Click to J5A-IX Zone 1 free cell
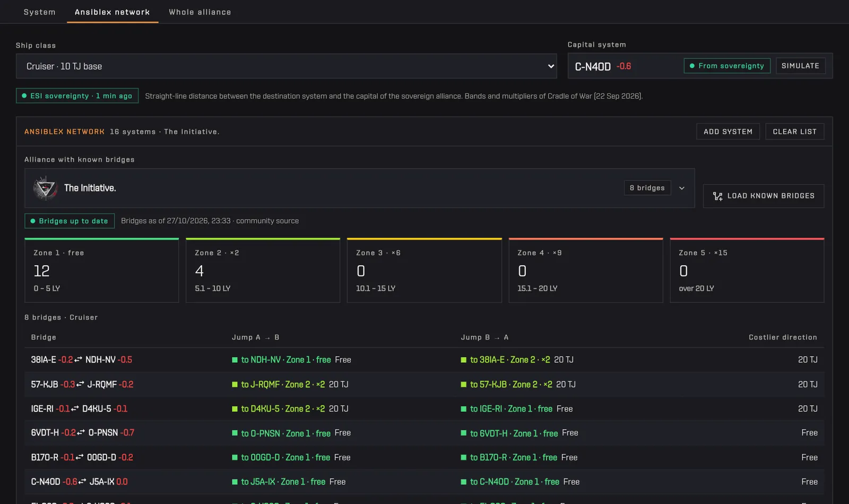 coord(289,482)
